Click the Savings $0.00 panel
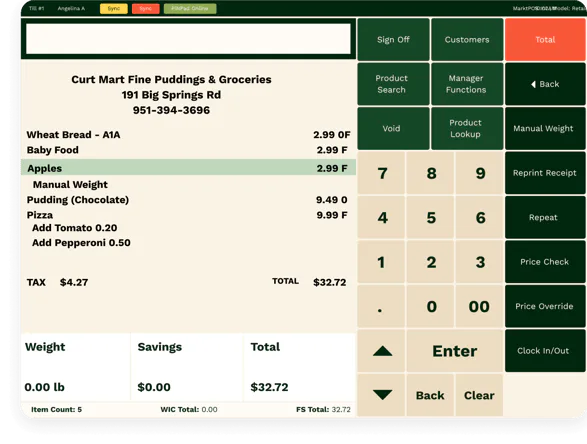Screen dimensions: 587x444 tap(187, 367)
